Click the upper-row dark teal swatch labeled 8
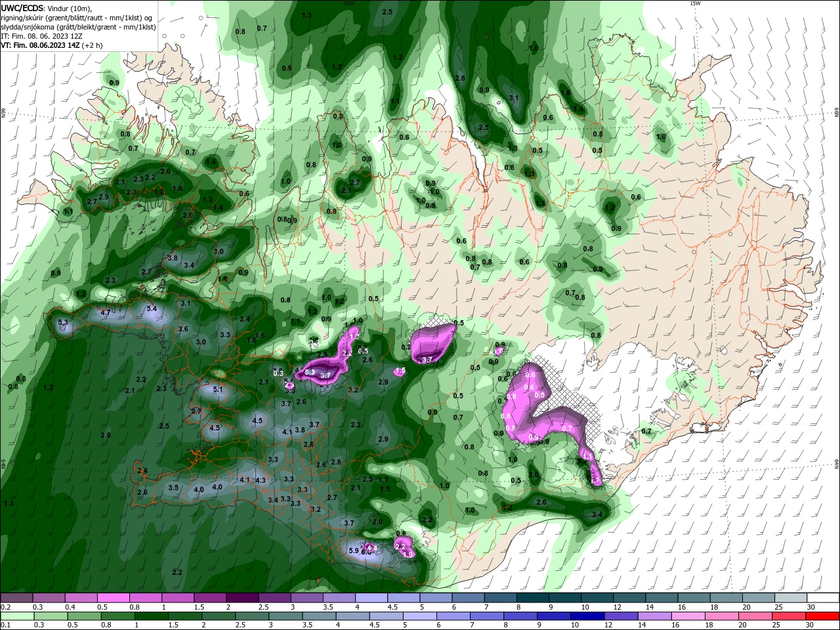 click(533, 597)
